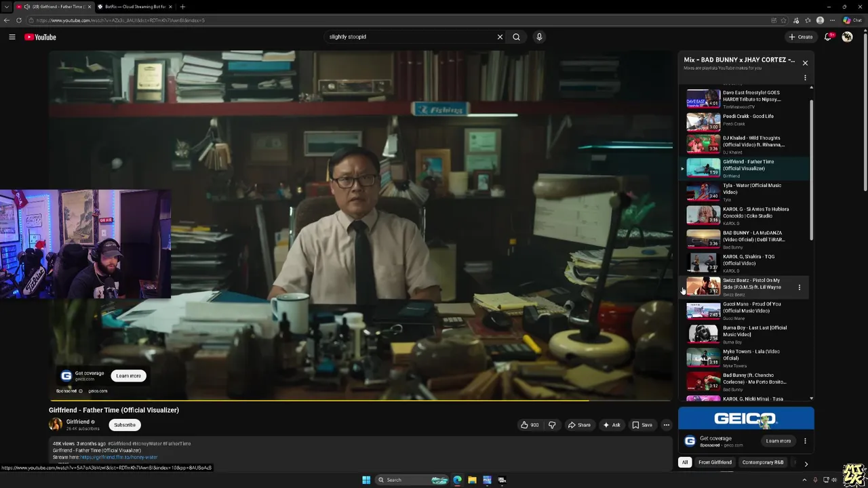This screenshot has height=488, width=868.
Task: Dislike this video
Action: pyautogui.click(x=552, y=425)
